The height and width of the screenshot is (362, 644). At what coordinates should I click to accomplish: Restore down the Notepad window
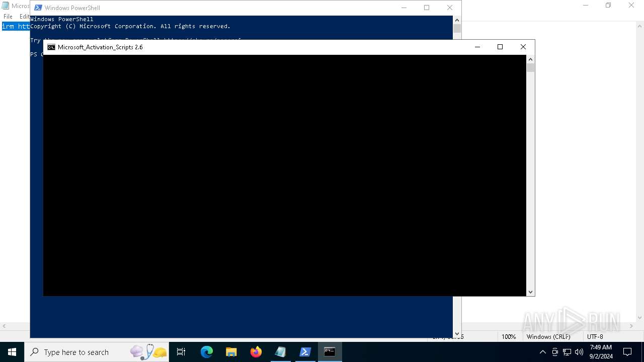click(x=608, y=6)
